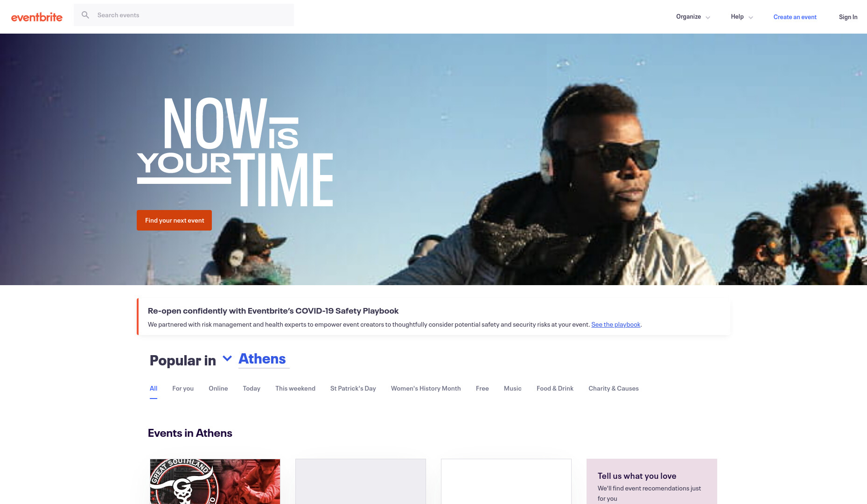
Task: Click the Events in Athens heading
Action: pos(190,433)
